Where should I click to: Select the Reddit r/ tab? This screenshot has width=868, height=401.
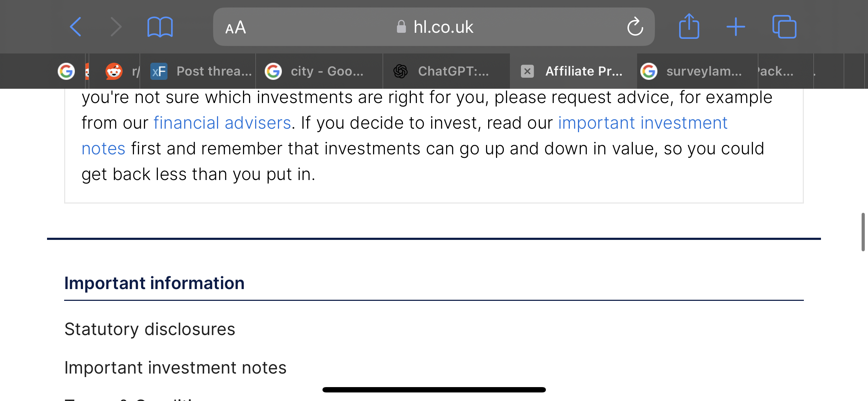114,71
